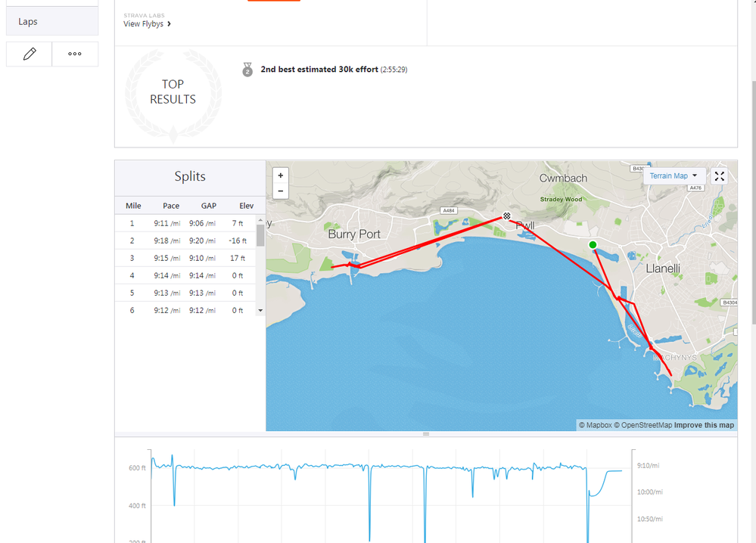Click the page vertical scrollbar
Viewport: 756px width, 543px height.
pyautogui.click(x=753, y=203)
